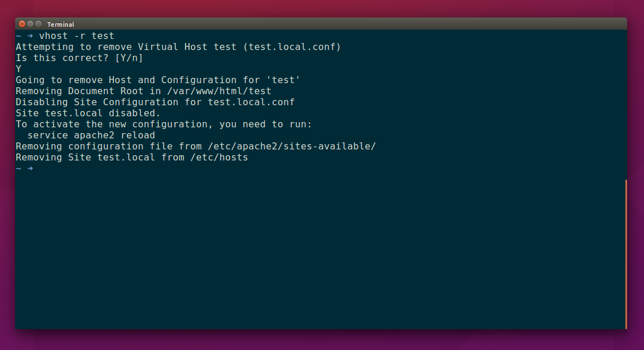Click the maximize button in the titlebar
This screenshot has width=644, height=350.
38,24
